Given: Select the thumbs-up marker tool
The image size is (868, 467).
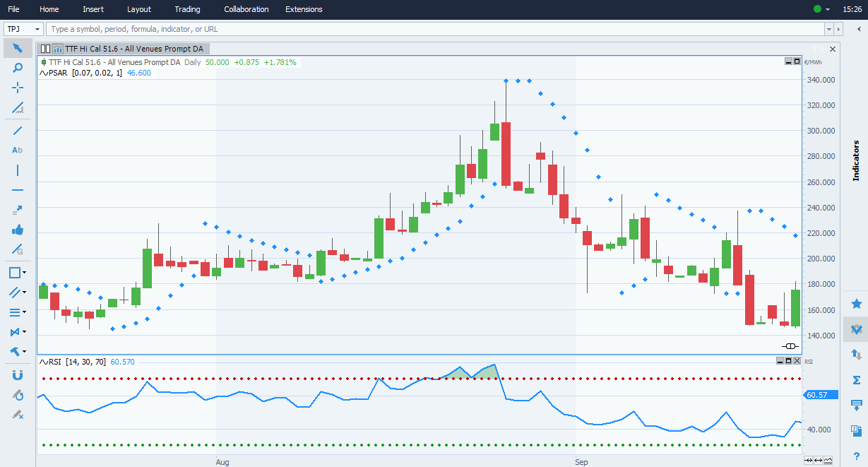Looking at the screenshot, I should [x=18, y=230].
